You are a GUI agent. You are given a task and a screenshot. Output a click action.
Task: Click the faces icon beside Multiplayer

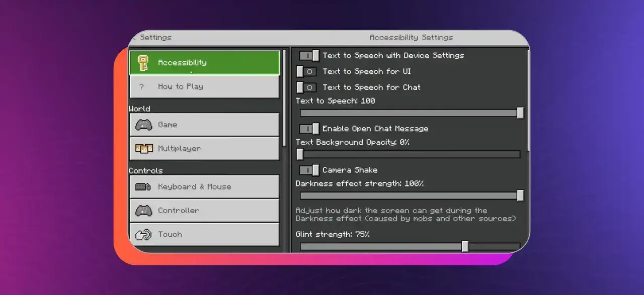click(144, 149)
